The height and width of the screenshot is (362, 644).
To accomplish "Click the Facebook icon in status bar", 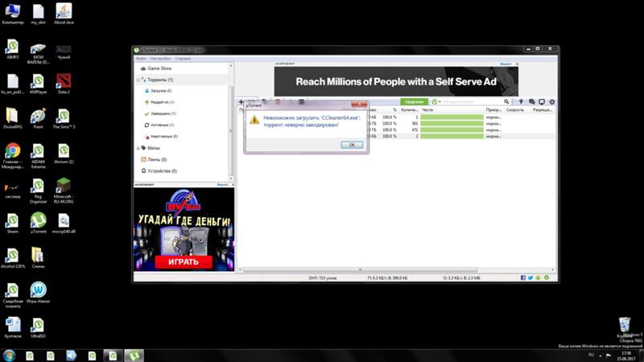I will 522,278.
